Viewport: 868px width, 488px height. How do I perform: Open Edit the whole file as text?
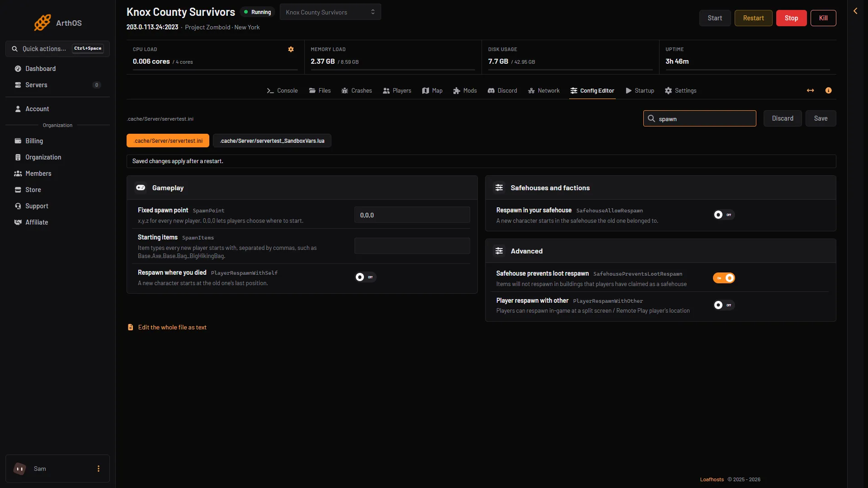(x=167, y=327)
